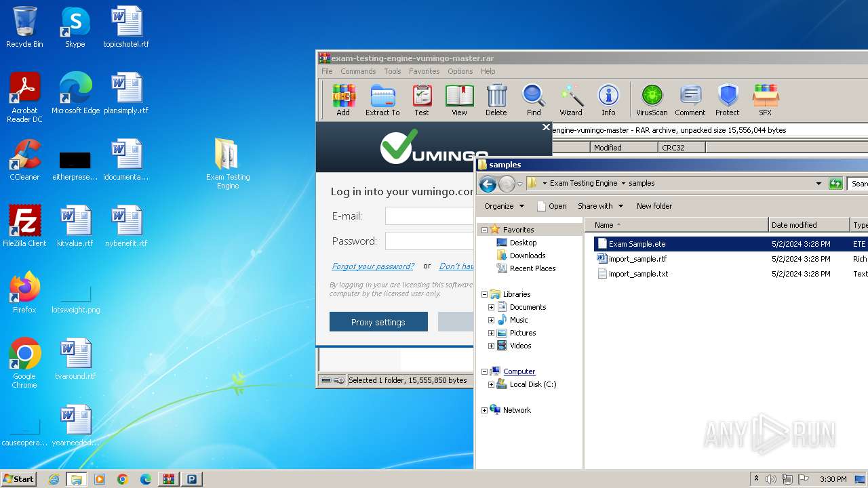The height and width of the screenshot is (488, 868).
Task: Open Recycle Bin desktop icon
Action: click(x=24, y=27)
